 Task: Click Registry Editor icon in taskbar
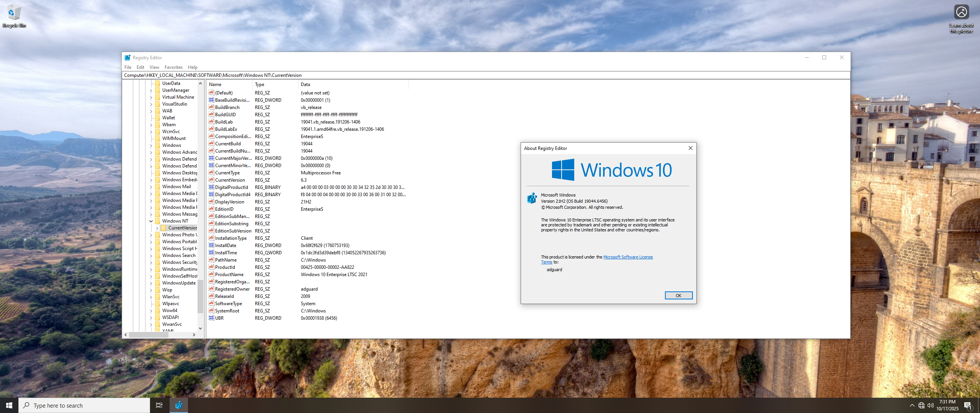point(179,405)
